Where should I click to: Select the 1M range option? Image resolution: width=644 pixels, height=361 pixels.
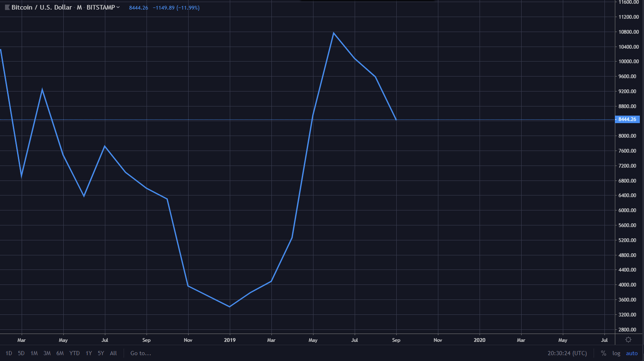click(x=34, y=353)
